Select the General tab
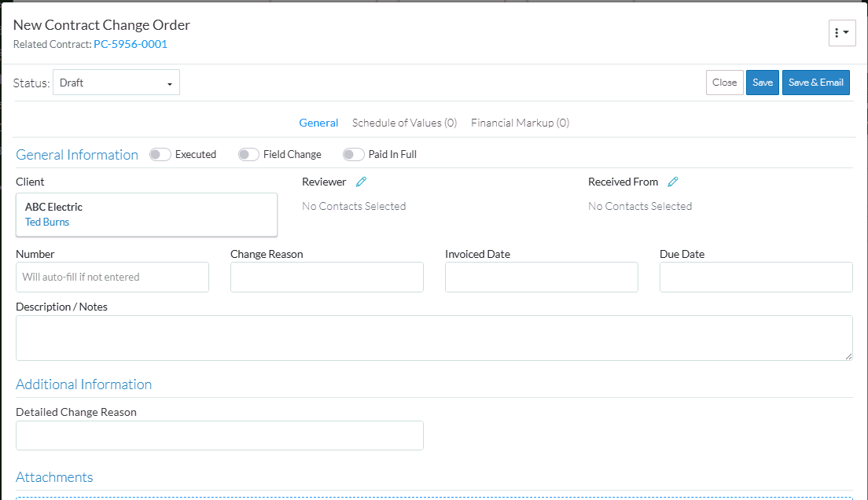The width and height of the screenshot is (868, 500). 318,123
